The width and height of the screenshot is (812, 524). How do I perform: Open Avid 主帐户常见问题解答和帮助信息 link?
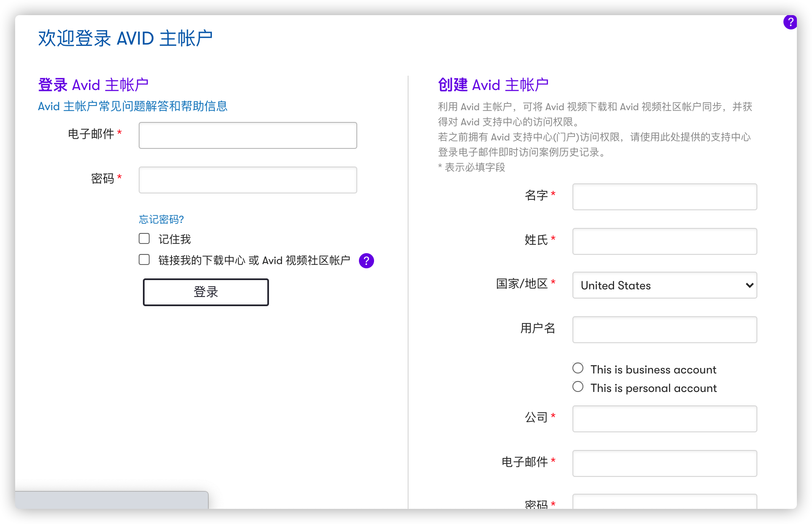(132, 106)
